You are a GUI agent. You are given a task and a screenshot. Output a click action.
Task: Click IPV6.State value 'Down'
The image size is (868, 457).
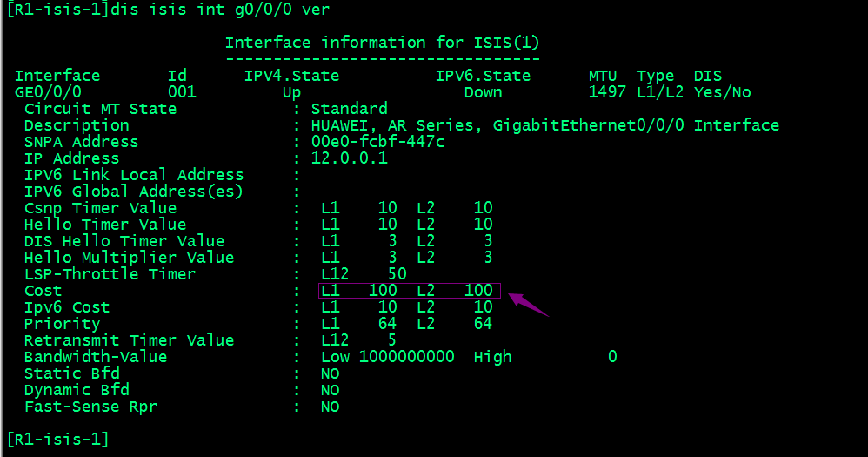tap(484, 92)
